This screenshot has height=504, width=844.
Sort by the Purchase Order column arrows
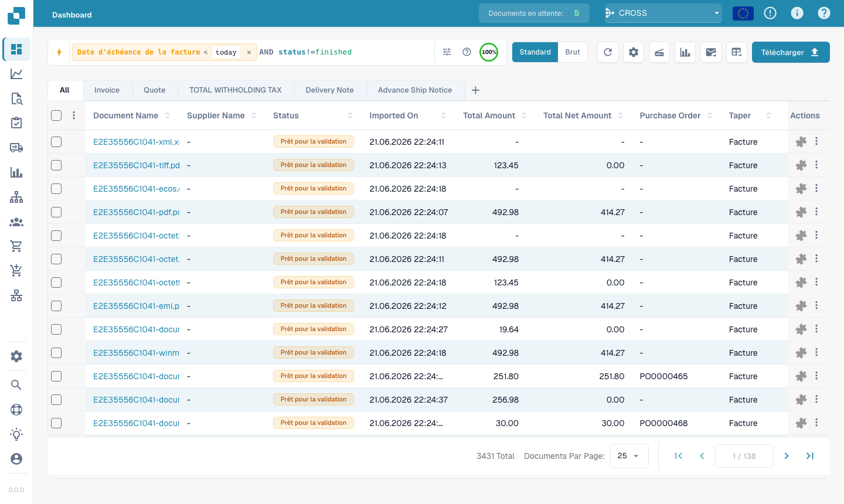[x=710, y=115]
